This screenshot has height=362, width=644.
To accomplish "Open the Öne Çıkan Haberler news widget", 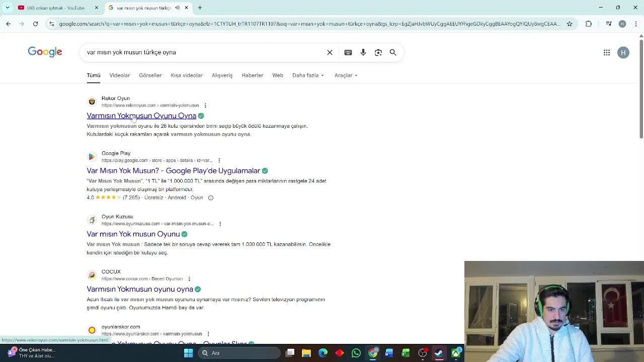I will (x=31, y=353).
